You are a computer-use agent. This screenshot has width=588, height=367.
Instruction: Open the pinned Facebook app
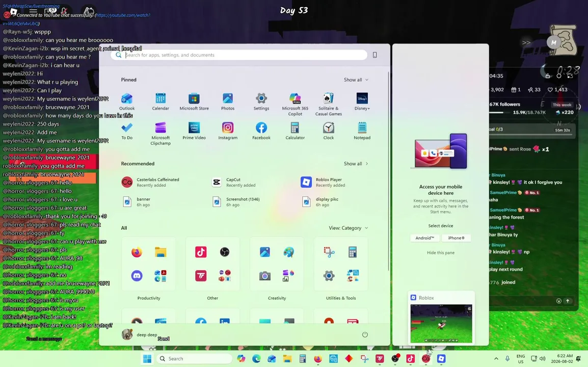coord(261,131)
